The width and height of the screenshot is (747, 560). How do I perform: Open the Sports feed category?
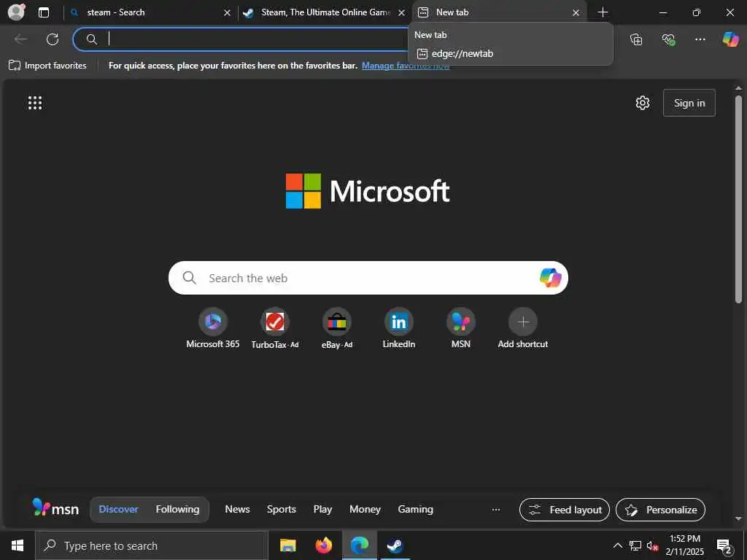(x=282, y=509)
